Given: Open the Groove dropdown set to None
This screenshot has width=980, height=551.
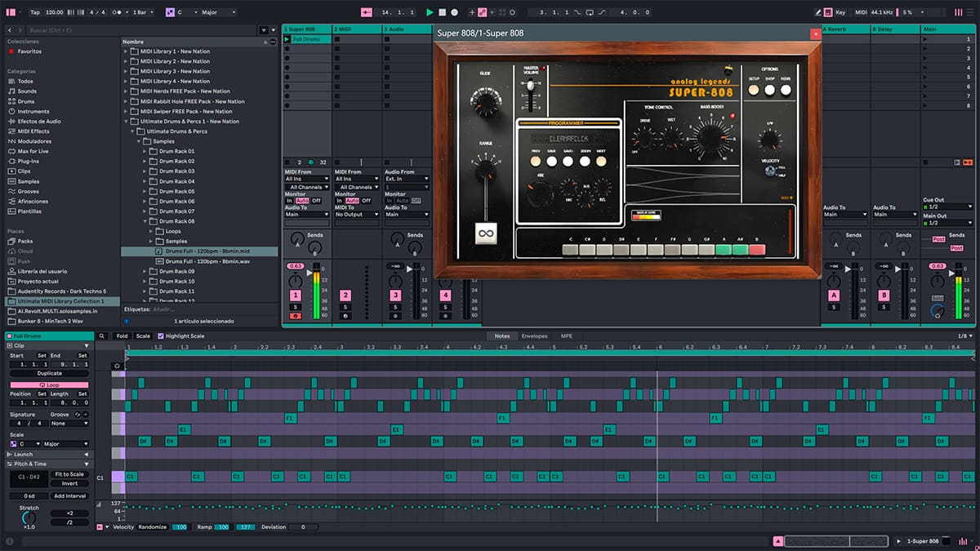Looking at the screenshot, I should tap(69, 424).
